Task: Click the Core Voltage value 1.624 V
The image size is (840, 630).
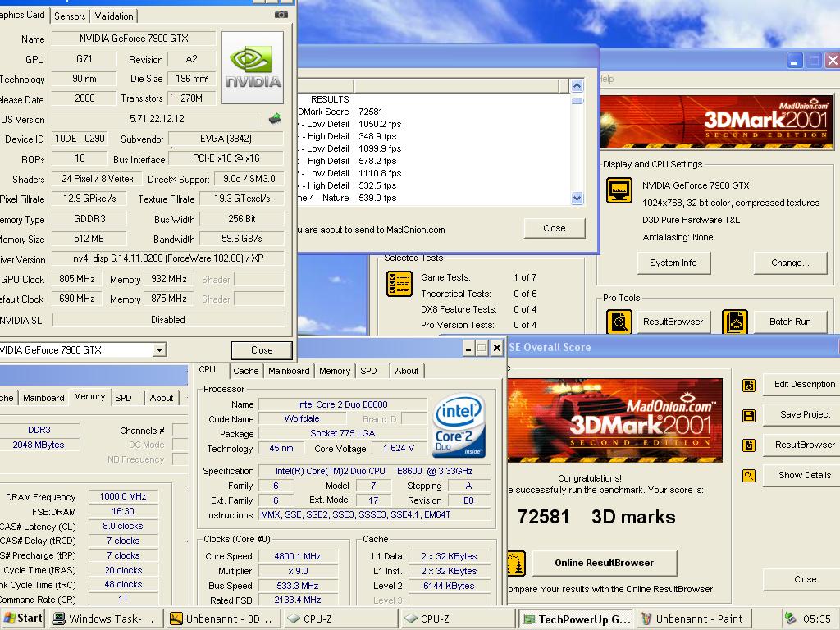Action: [398, 449]
